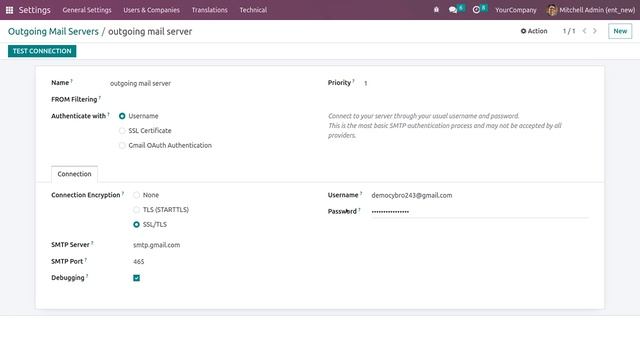This screenshot has height=360, width=640.
Task: Click the FROM Filtering help mark
Action: pos(100,98)
